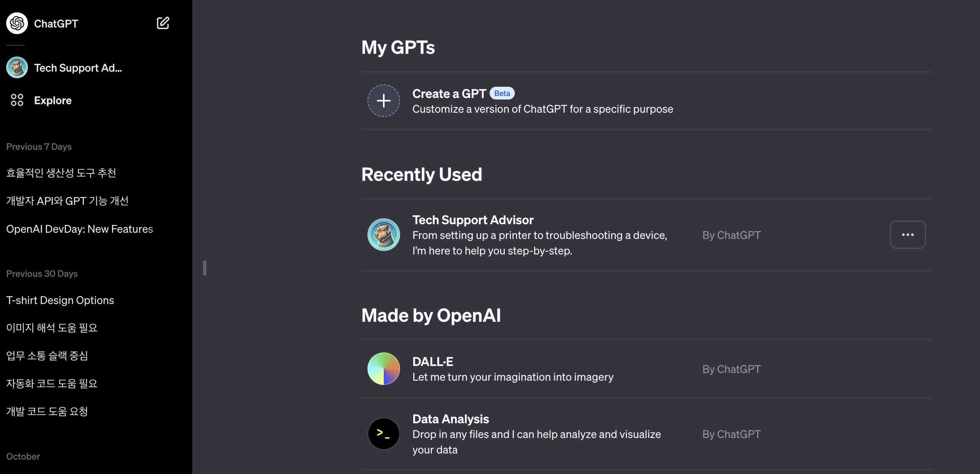The height and width of the screenshot is (474, 980).
Task: Open the Explore menu item
Action: (53, 101)
